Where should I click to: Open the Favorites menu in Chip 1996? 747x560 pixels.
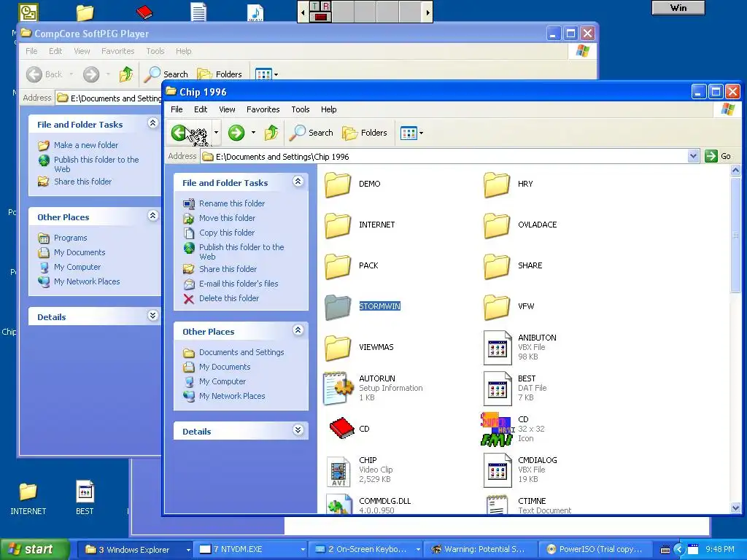click(263, 109)
